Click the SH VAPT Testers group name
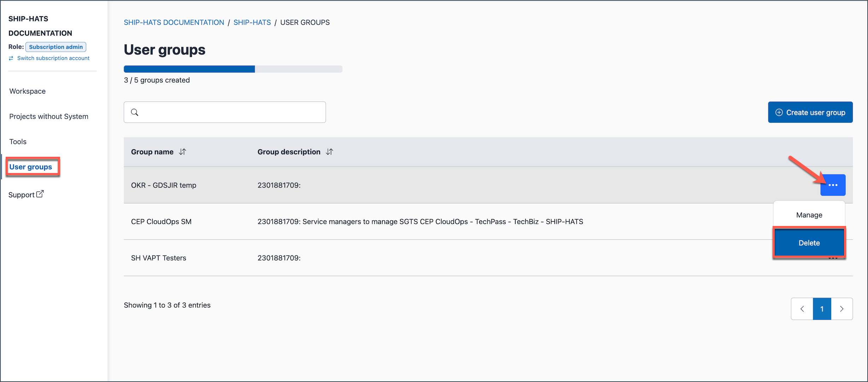868x382 pixels. tap(158, 258)
